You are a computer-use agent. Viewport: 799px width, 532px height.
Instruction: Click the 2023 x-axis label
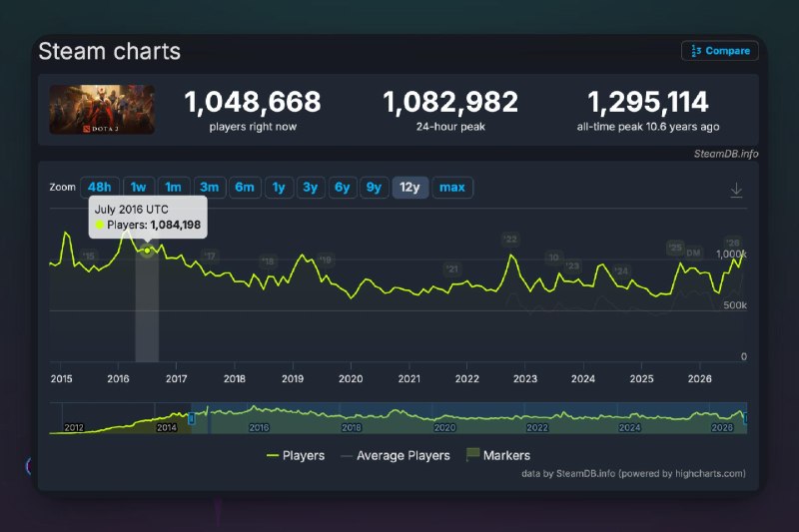point(525,378)
